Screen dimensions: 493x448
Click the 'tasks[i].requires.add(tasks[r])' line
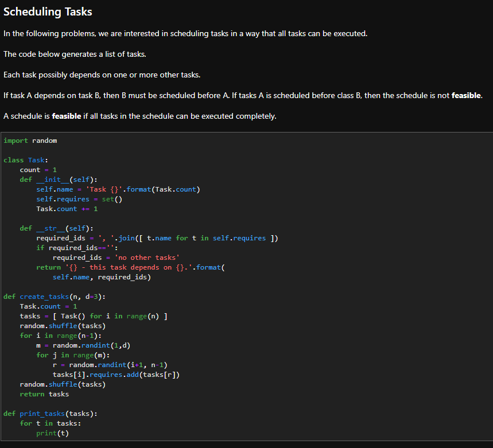pyautogui.click(x=116, y=375)
